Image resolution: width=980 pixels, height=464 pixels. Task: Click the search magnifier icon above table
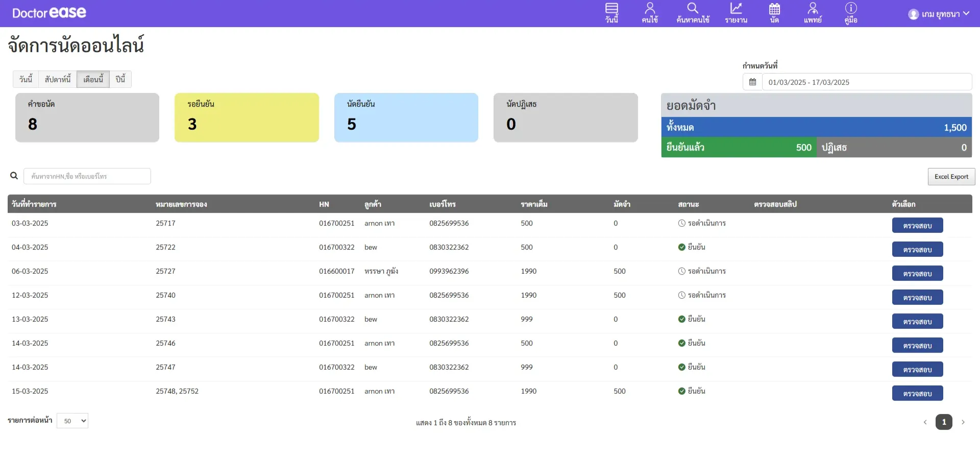14,176
